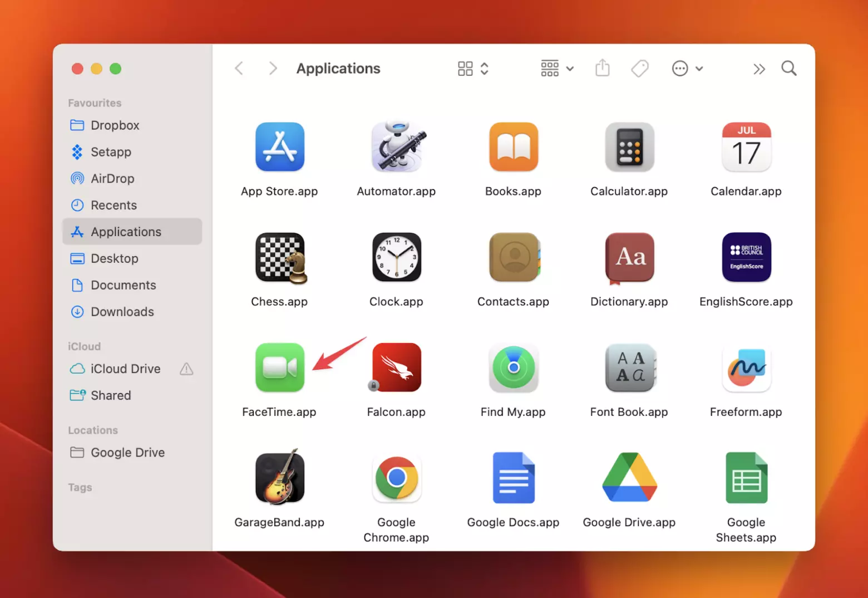Select the Chess app icon
Screen dimensions: 868x598
coord(280,258)
